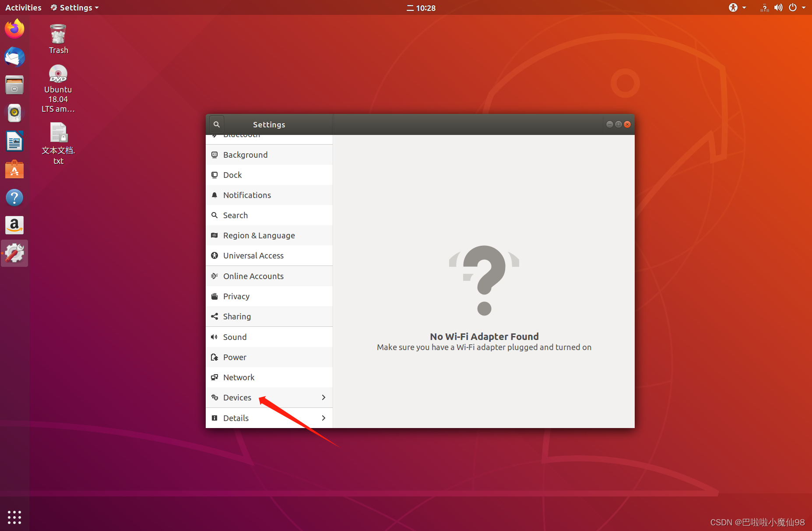Screen dimensions: 812x531
Task: Click the accessibility icon in the top bar
Action: click(x=734, y=7)
